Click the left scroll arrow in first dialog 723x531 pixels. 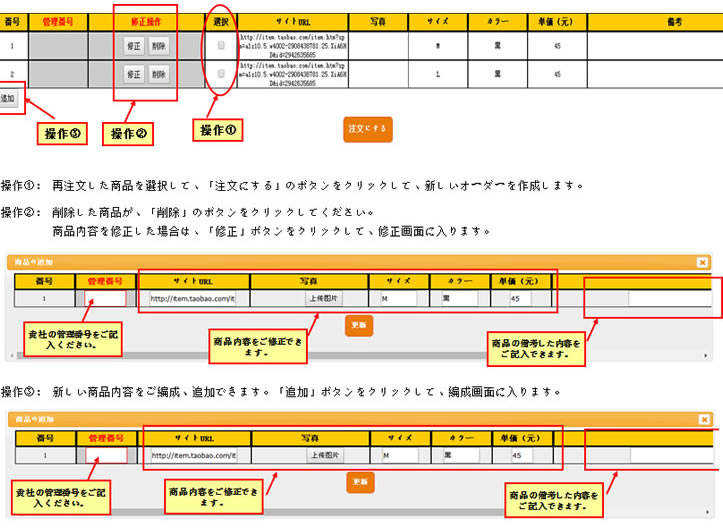tap(11, 355)
